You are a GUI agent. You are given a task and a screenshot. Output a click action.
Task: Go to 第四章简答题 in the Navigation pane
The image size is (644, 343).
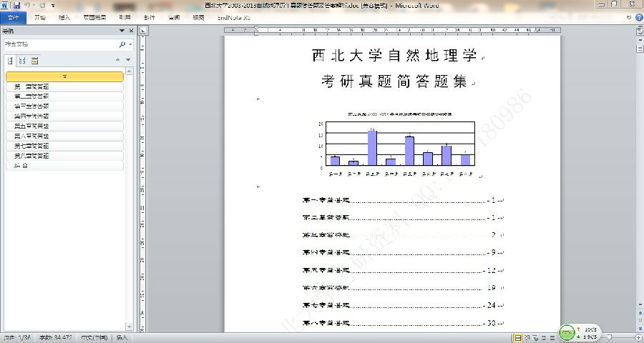point(64,116)
